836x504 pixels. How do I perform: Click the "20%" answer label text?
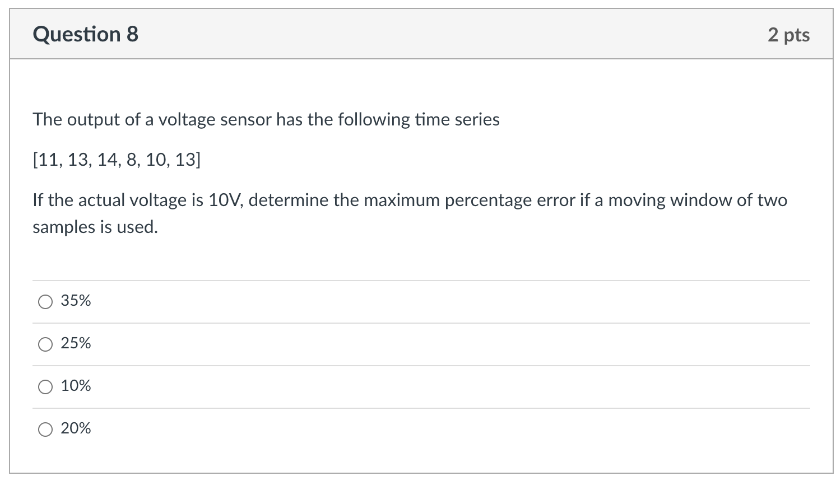click(76, 428)
